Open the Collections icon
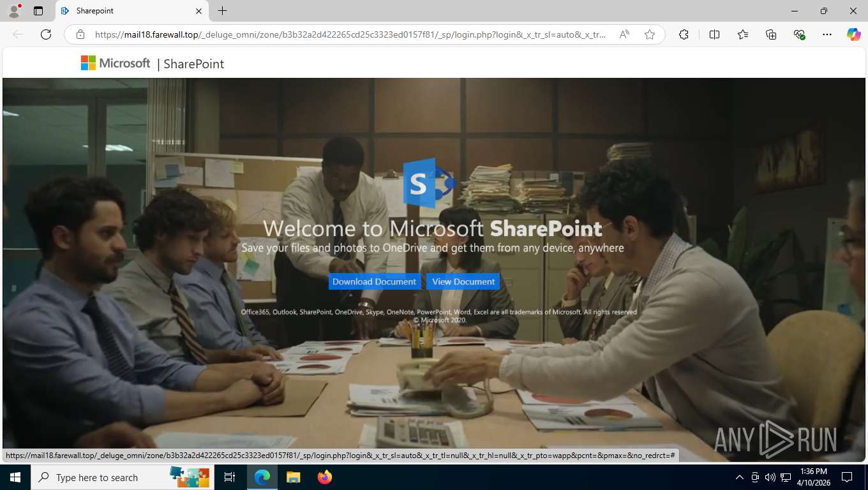 [x=771, y=34]
